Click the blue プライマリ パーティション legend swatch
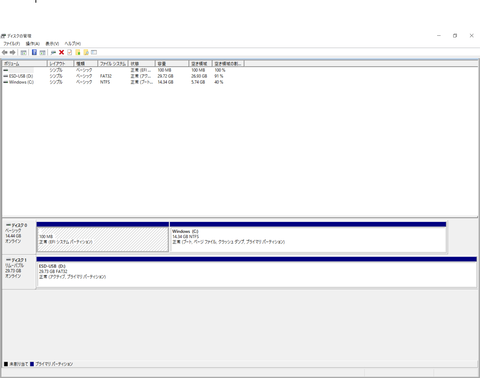Image resolution: width=480 pixels, height=378 pixels. coord(32,364)
